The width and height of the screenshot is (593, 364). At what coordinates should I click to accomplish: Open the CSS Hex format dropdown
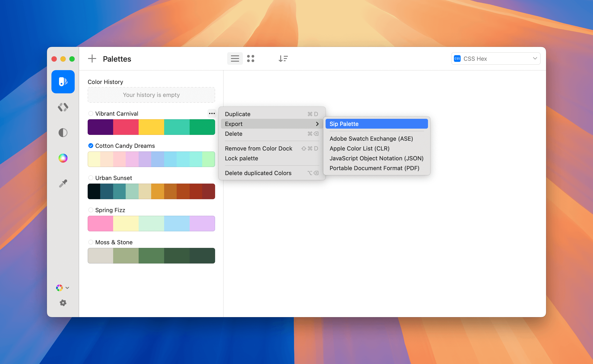(x=496, y=59)
